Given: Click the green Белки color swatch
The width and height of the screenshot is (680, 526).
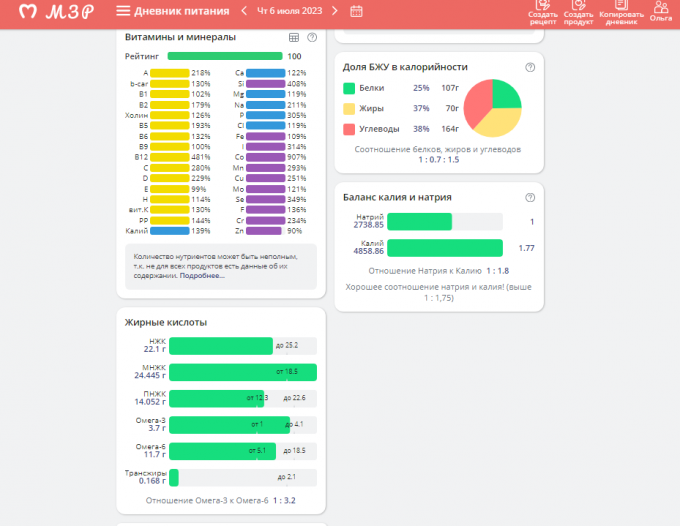Looking at the screenshot, I should [349, 88].
